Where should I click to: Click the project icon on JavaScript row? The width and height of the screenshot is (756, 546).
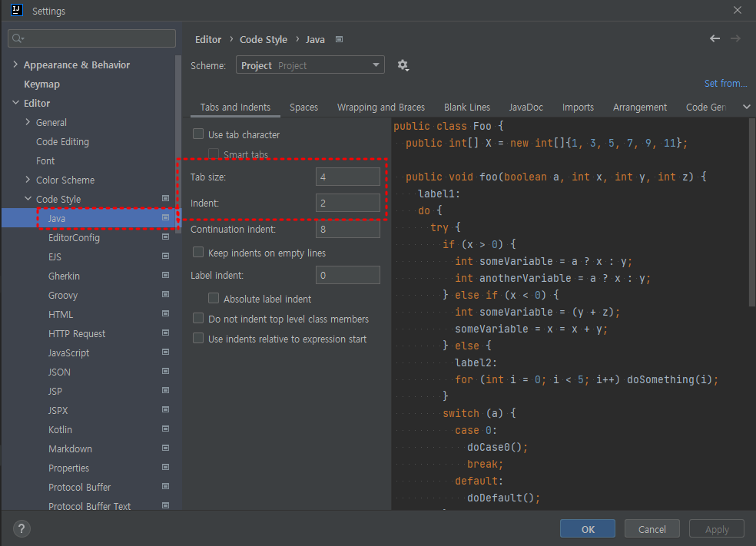(165, 352)
